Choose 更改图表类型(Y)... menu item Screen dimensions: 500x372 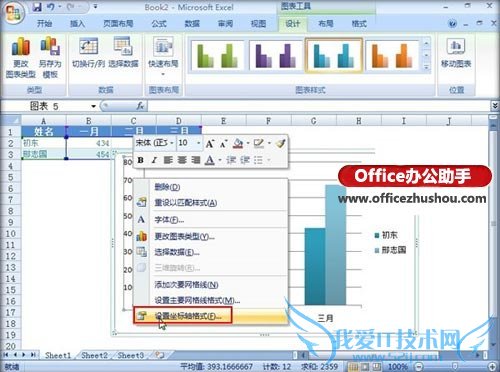click(x=211, y=236)
